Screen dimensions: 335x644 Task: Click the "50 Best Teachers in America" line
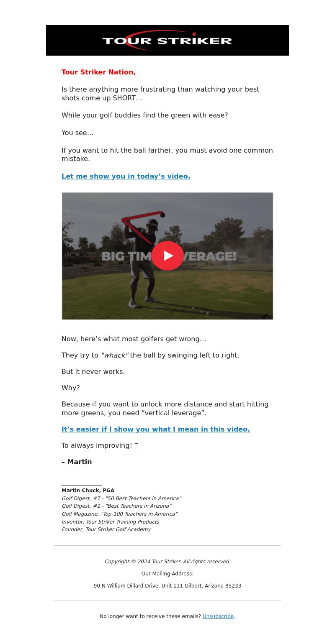[x=121, y=498]
